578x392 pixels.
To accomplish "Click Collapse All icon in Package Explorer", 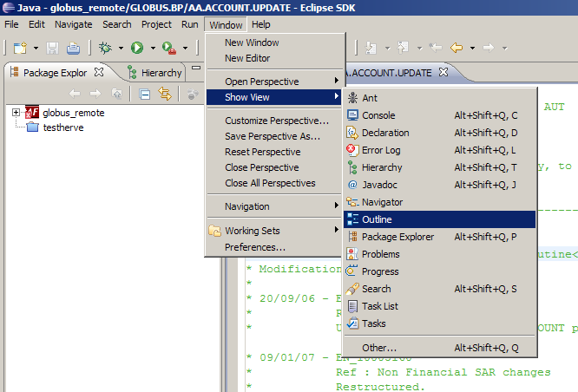I will (145, 94).
